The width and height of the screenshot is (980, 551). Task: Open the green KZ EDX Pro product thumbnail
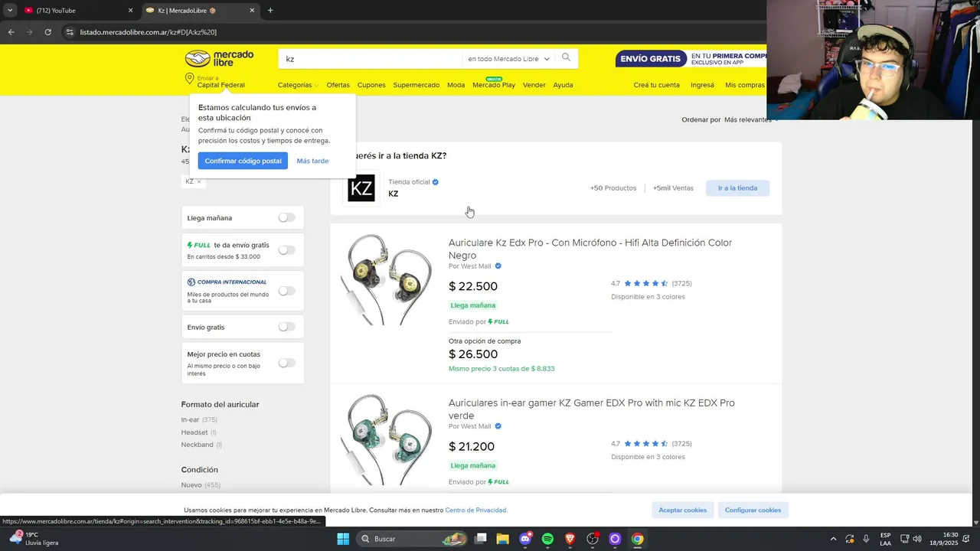387,440
